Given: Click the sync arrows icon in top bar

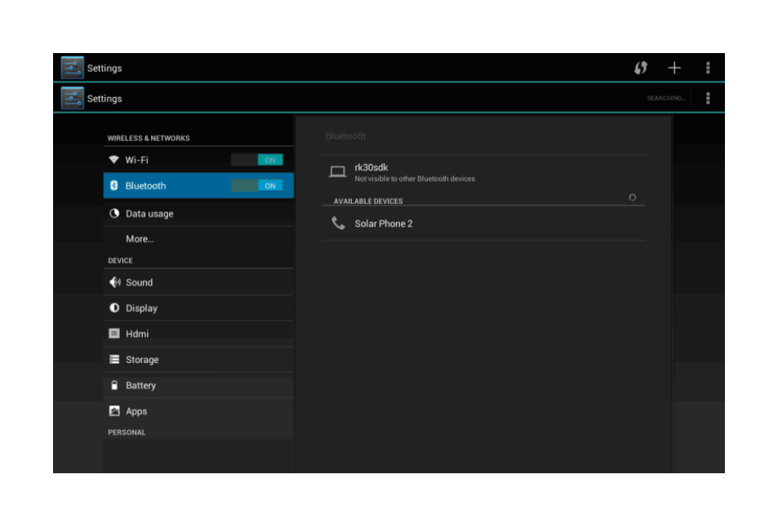Looking at the screenshot, I should (x=641, y=68).
